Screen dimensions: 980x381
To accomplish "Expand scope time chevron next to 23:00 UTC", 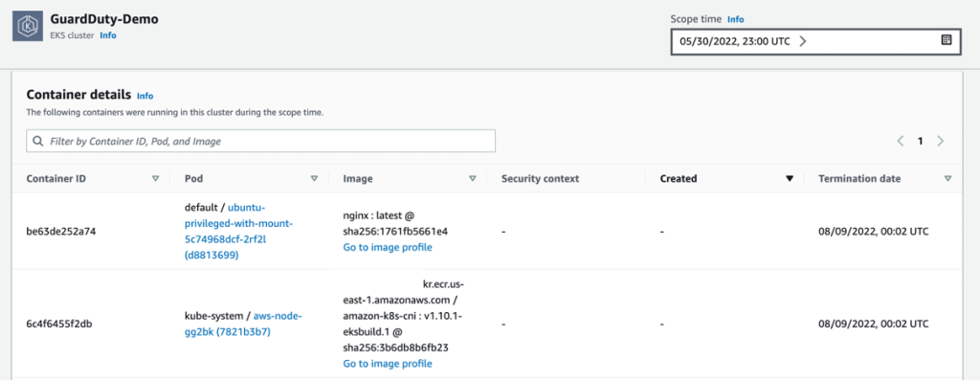I will (x=803, y=41).
